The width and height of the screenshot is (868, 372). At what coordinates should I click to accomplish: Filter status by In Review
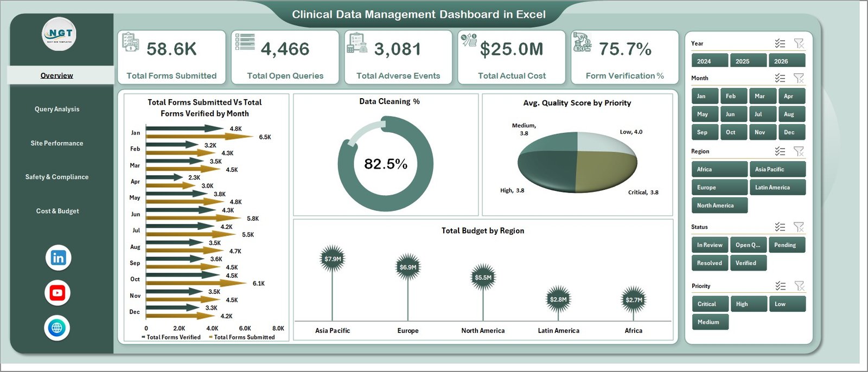click(710, 245)
